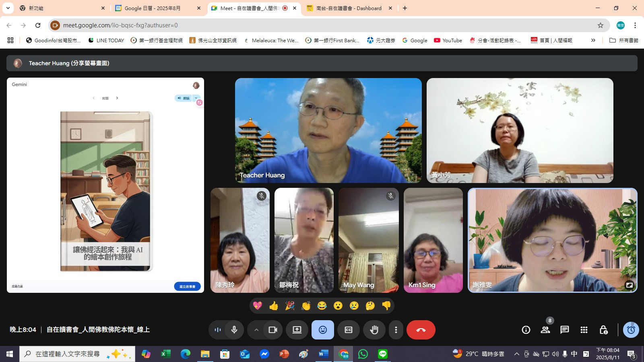Send the thumbs up emoji reaction
644x362 pixels.
click(274, 306)
